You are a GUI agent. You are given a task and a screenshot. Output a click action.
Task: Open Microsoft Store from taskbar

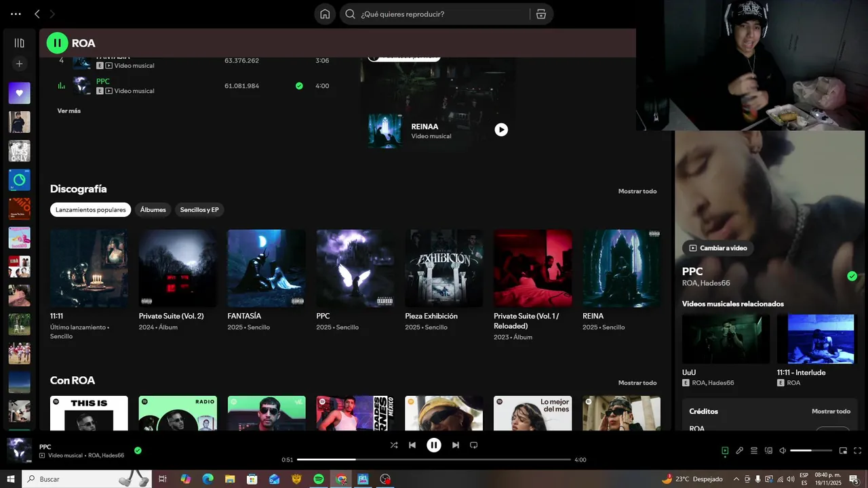point(252,479)
